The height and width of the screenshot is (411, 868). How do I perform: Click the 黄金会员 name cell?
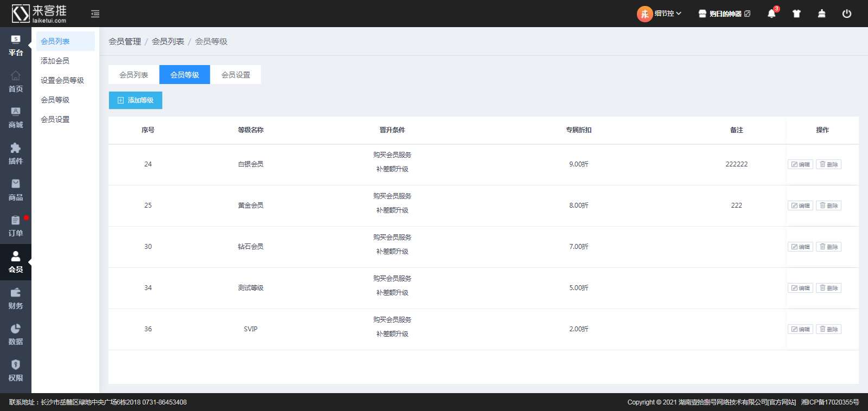click(x=251, y=206)
